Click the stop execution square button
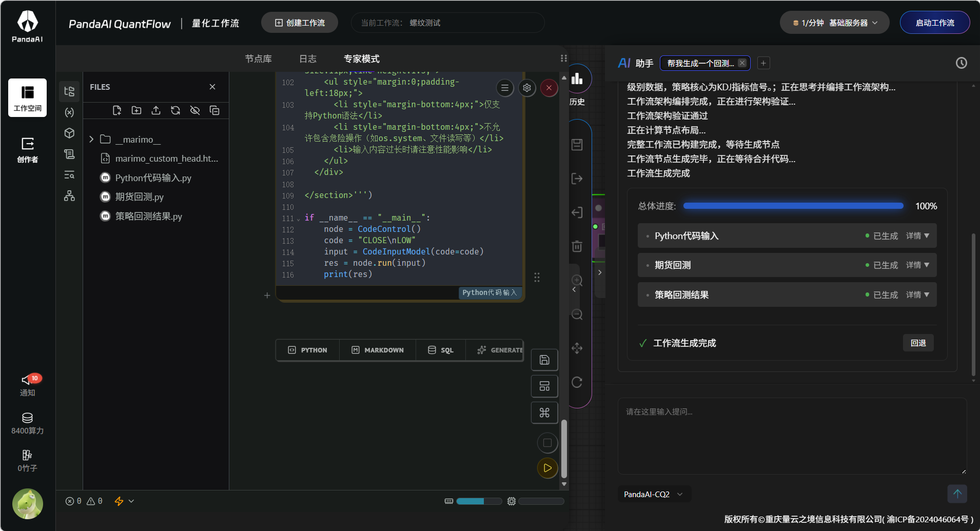This screenshot has width=980, height=531. [547, 443]
